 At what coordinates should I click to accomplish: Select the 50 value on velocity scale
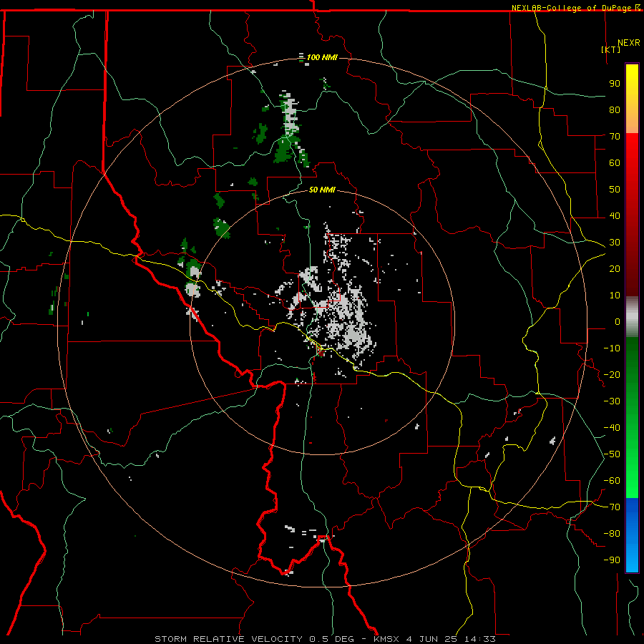tap(615, 190)
